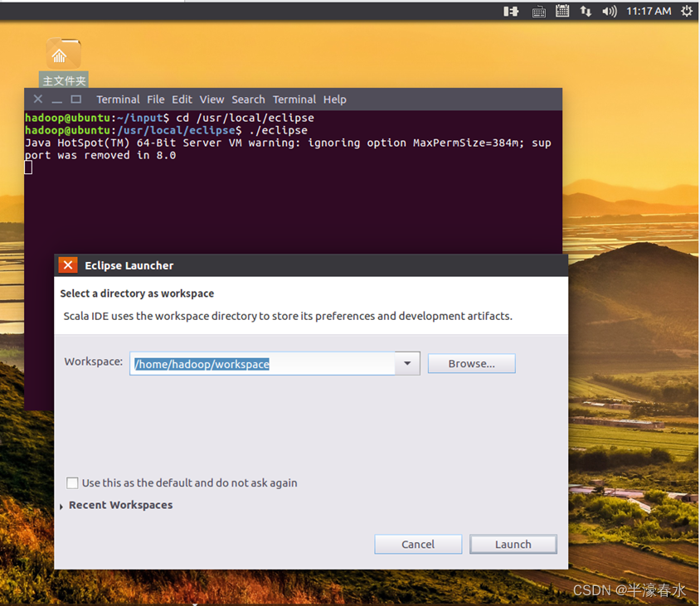Viewport: 700px width, 606px height.
Task: Click the Workspace path input field
Action: (x=262, y=364)
